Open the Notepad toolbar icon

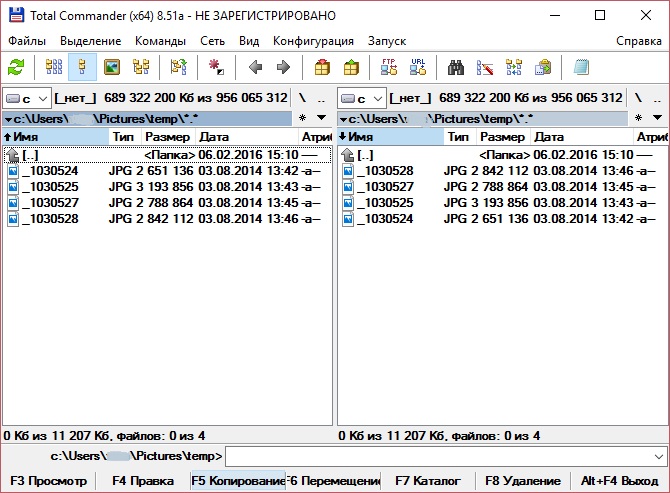point(581,67)
